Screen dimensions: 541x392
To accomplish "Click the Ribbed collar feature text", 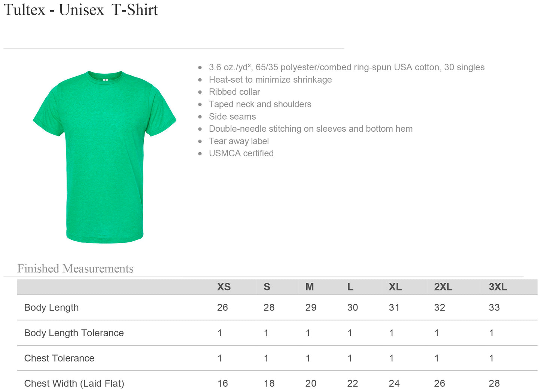I will 234,92.
